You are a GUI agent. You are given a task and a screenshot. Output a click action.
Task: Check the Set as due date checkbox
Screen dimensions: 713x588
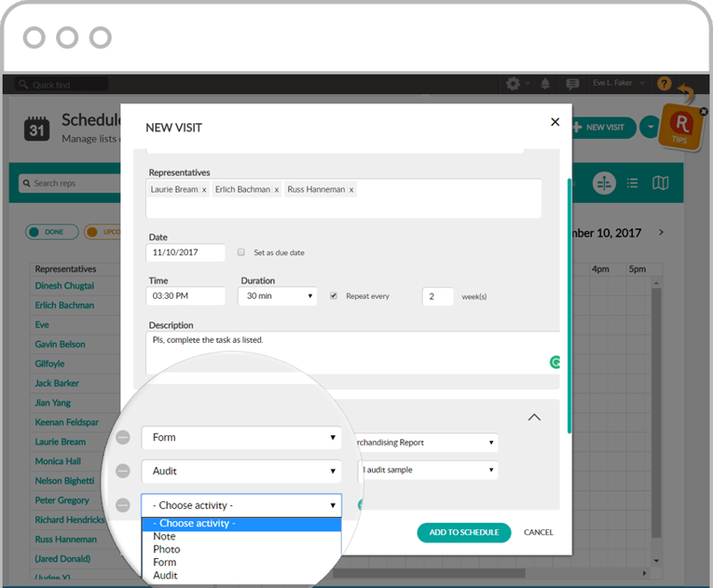(x=241, y=252)
